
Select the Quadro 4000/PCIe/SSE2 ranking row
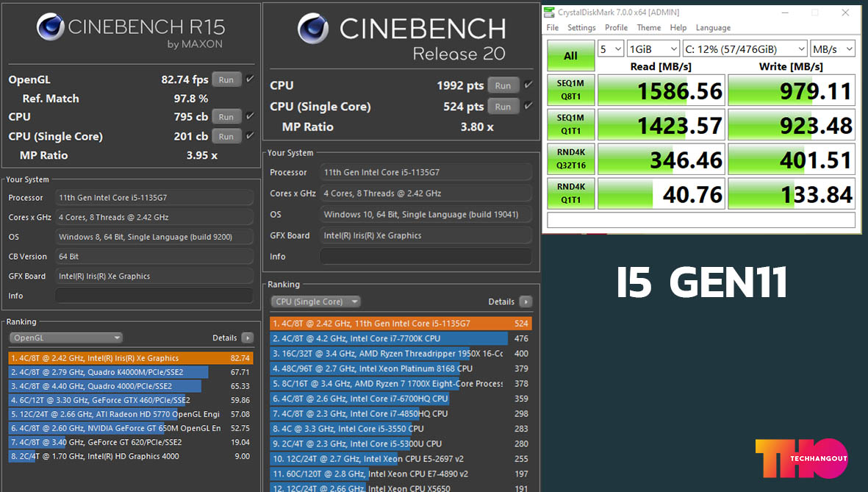coord(131,385)
